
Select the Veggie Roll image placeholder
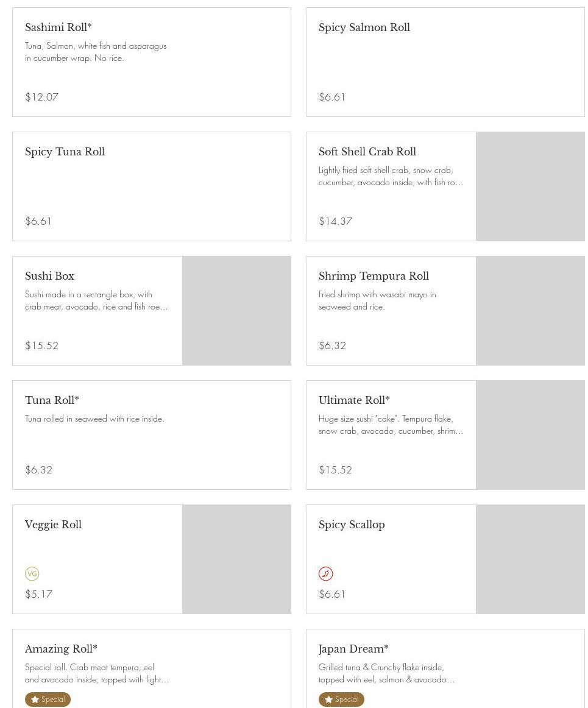(x=236, y=559)
